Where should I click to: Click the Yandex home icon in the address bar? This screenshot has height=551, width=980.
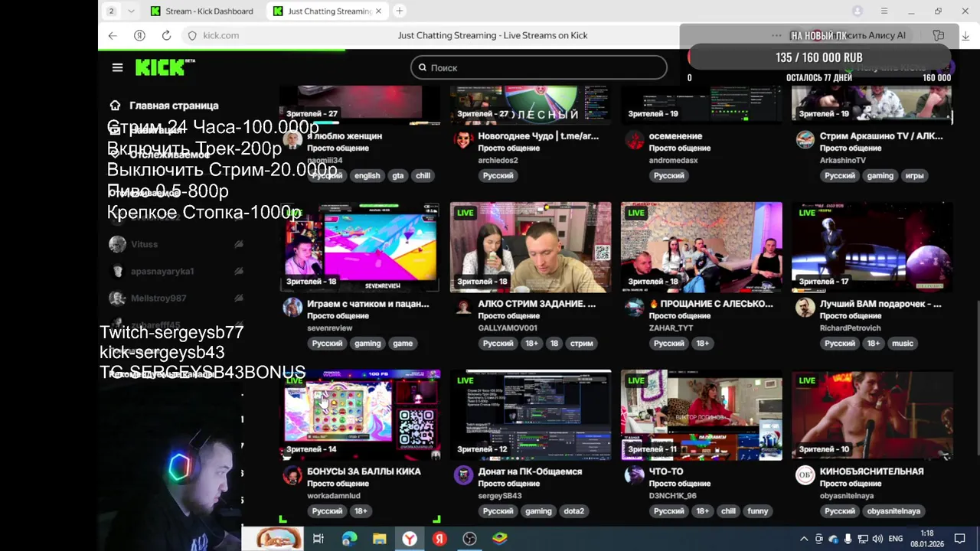tap(139, 35)
